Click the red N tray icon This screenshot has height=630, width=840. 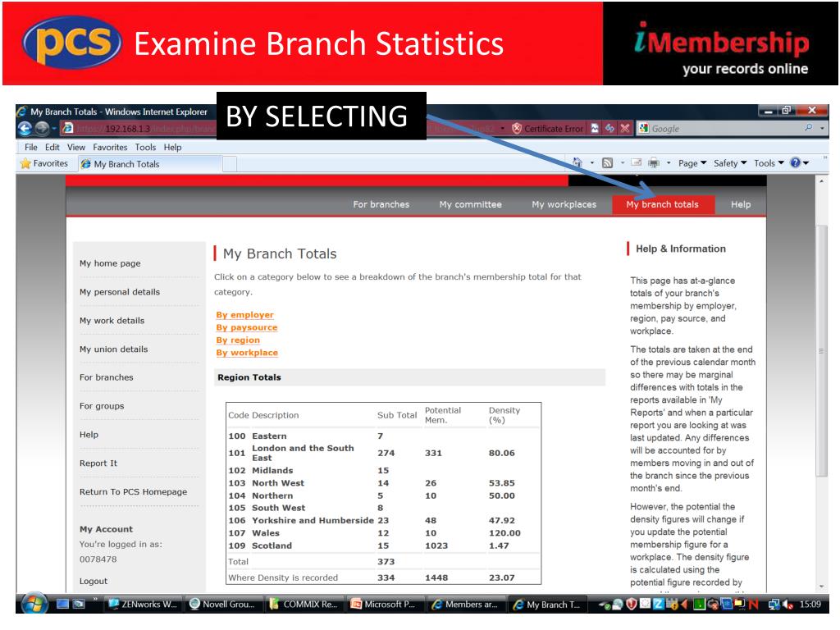753,605
